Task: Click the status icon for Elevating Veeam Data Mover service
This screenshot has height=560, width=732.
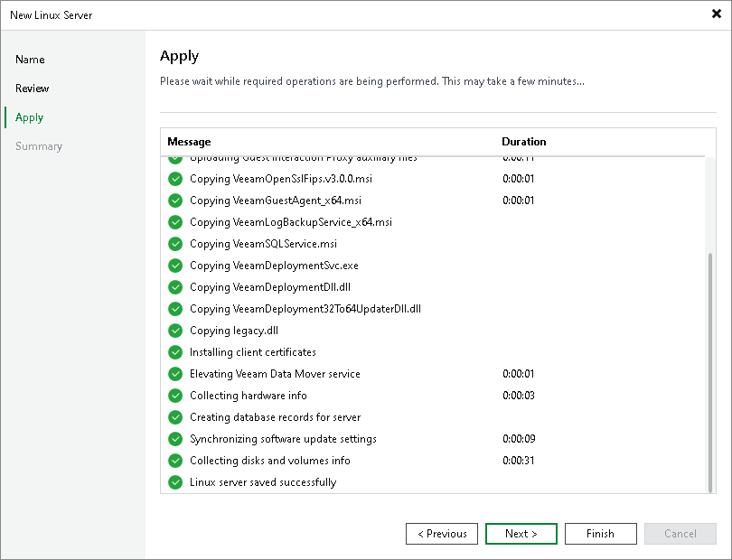Action: [x=175, y=374]
